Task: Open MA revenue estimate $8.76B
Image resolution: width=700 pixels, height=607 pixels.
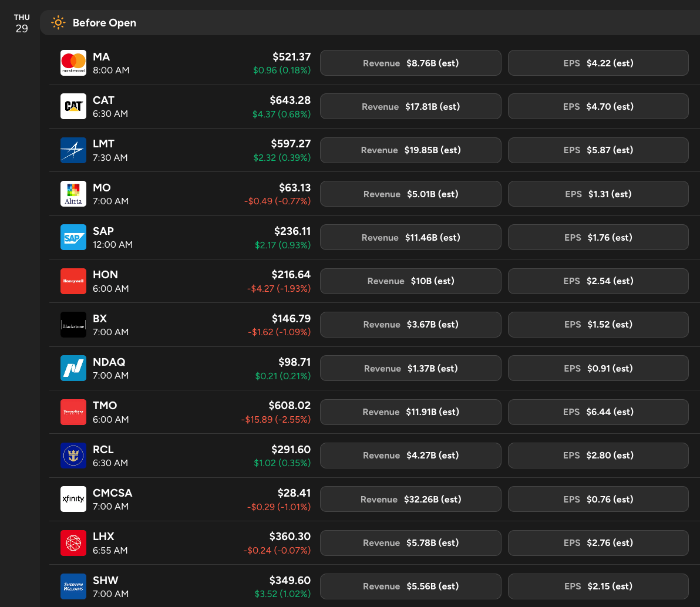Action: click(410, 63)
